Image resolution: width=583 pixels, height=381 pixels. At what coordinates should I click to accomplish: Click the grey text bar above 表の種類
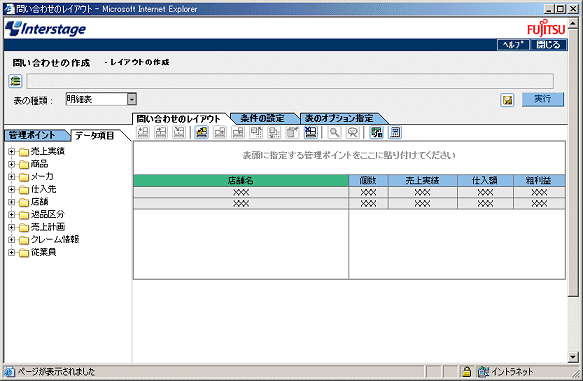click(x=290, y=81)
